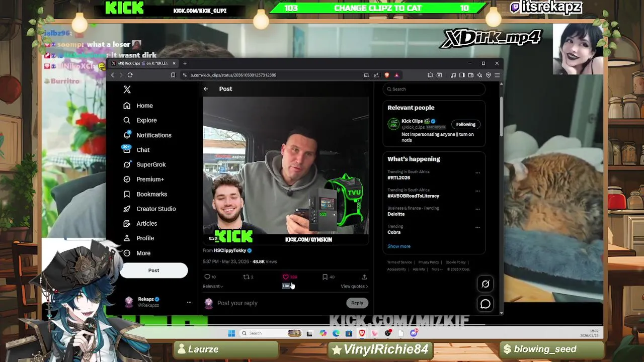Screen dimensions: 644x362
Task: Open Discord from taskbar
Action: point(414,333)
